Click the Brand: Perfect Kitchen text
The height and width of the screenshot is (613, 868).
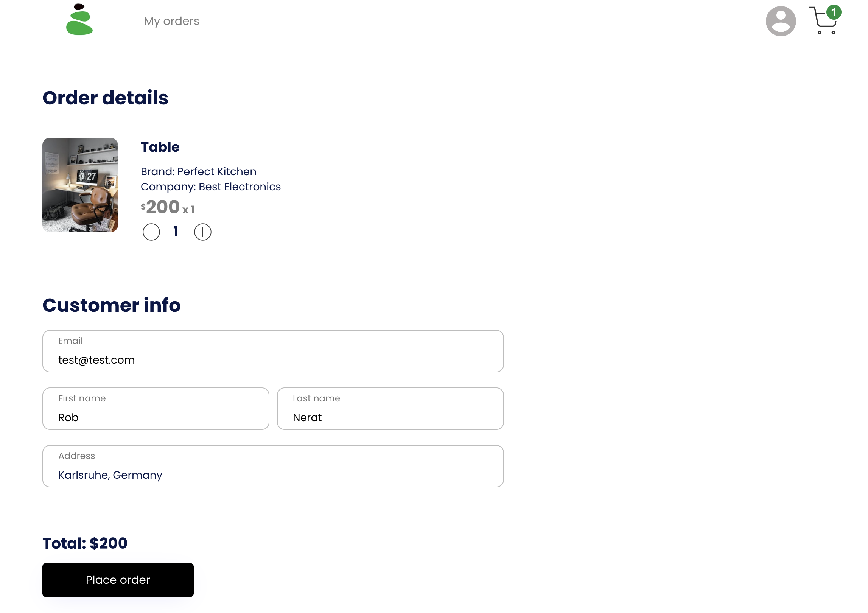coord(199,171)
